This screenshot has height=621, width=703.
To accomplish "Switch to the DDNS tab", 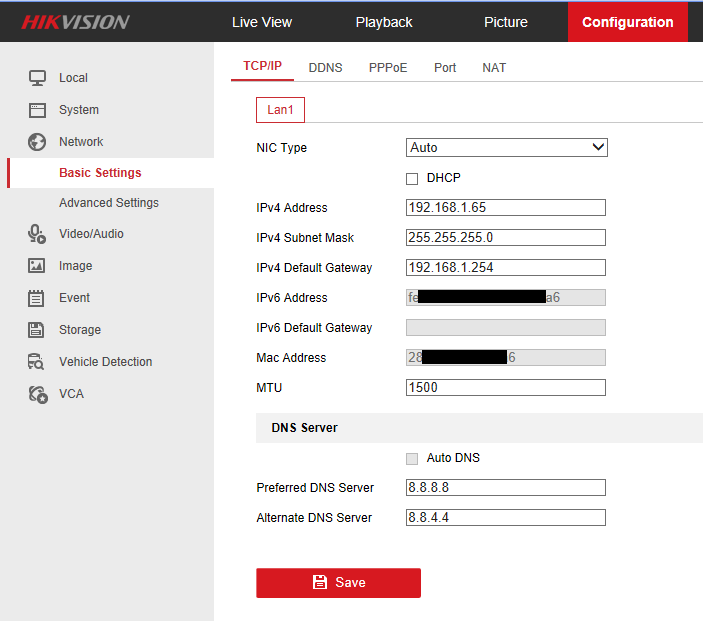I will coord(325,68).
